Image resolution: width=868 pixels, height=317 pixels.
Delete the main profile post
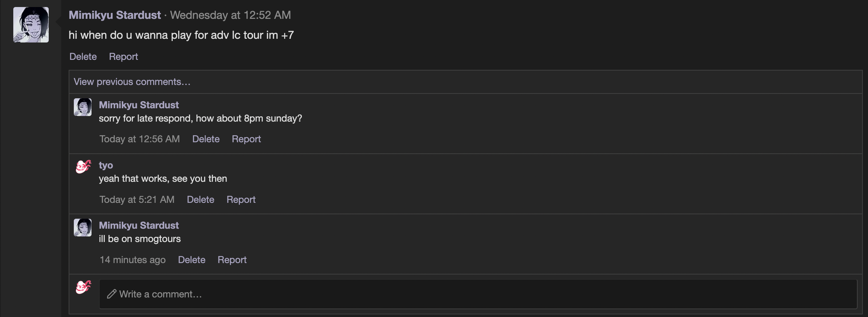tap(83, 57)
